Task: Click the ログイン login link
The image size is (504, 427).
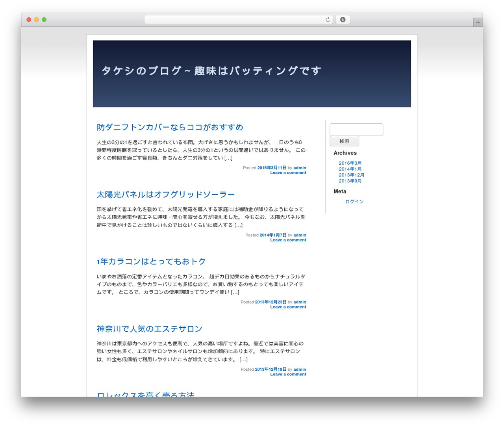Action: pyautogui.click(x=354, y=202)
